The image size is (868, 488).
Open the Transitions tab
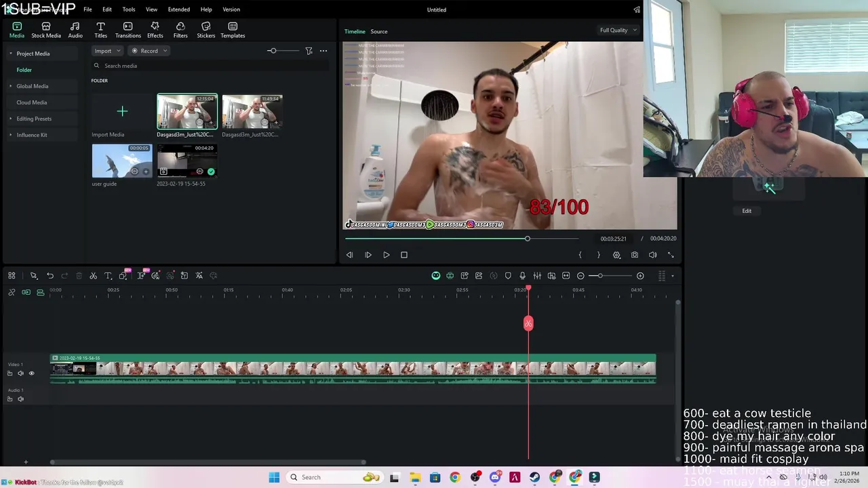click(x=127, y=30)
